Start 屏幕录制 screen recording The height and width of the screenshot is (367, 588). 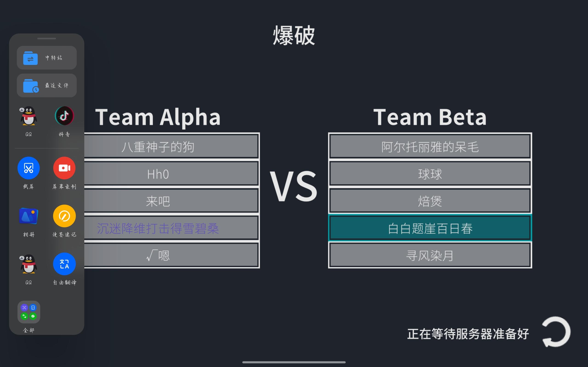click(x=64, y=168)
